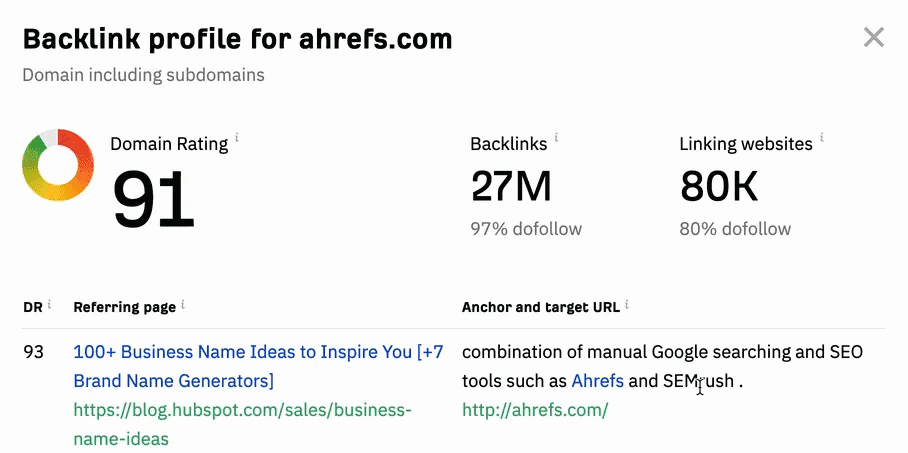Click info icon next to Anchor and target URL
The width and height of the screenshot is (908, 453).
click(x=627, y=304)
